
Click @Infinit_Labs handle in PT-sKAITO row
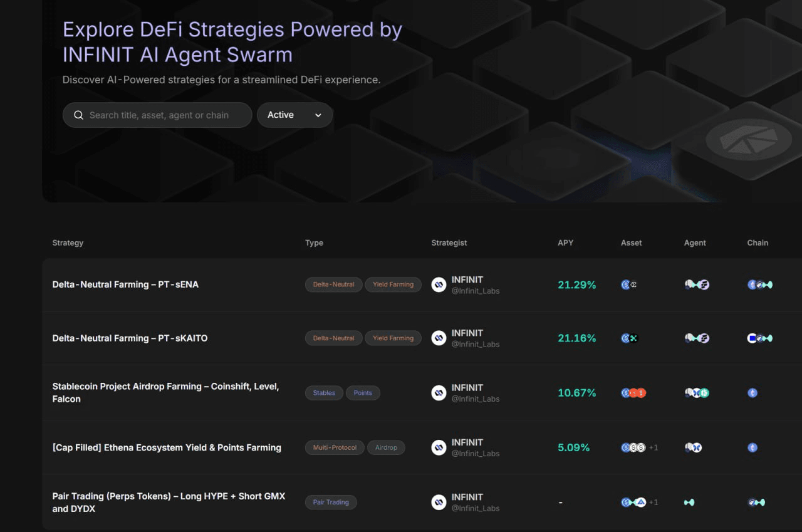(x=476, y=344)
